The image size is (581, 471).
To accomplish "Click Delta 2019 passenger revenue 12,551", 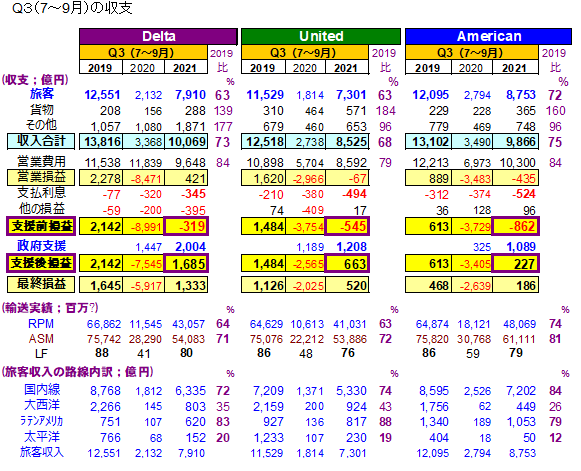I will (x=102, y=95).
